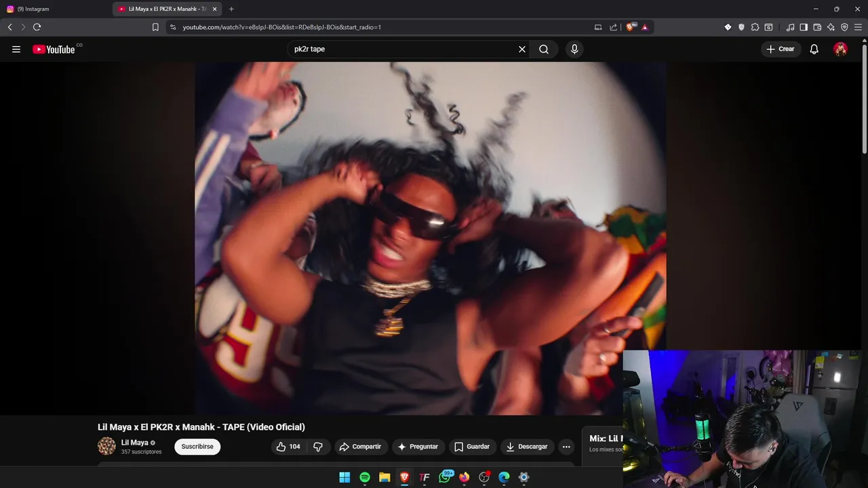Open OBS Studio from taskbar
Image resolution: width=868 pixels, height=488 pixels.
pos(484,477)
